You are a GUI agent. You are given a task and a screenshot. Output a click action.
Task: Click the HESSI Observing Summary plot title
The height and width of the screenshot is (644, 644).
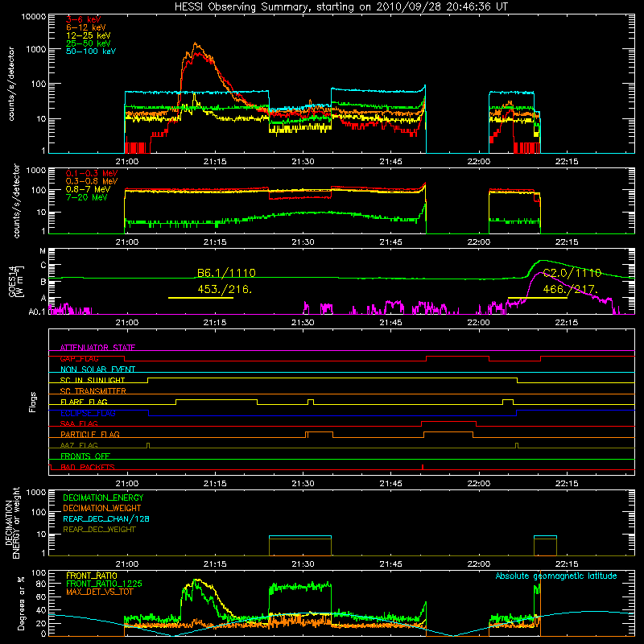tap(341, 7)
